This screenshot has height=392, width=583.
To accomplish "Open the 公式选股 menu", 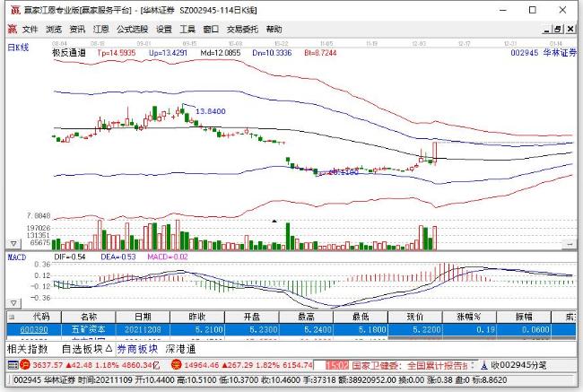I will pos(133,30).
